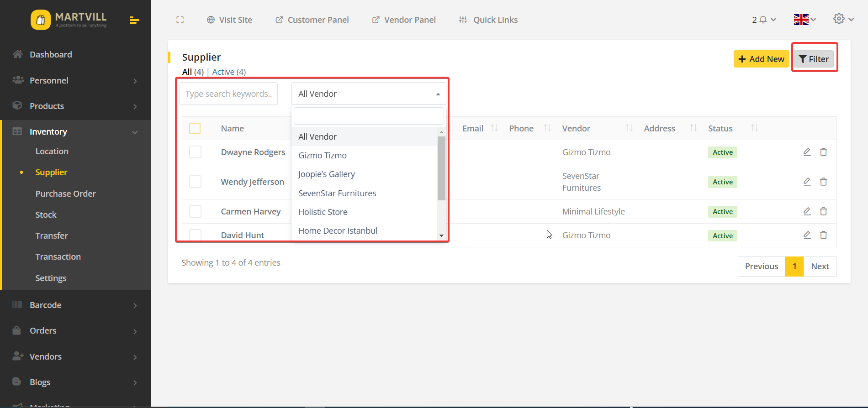Select All Vendor option in list

tap(364, 136)
